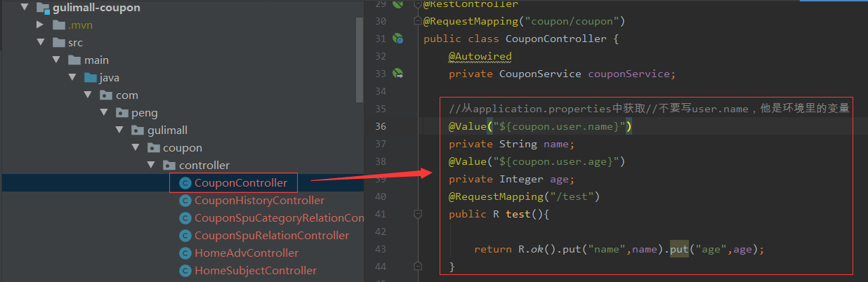
Task: Select the .mvn folder label
Action: click(81, 25)
